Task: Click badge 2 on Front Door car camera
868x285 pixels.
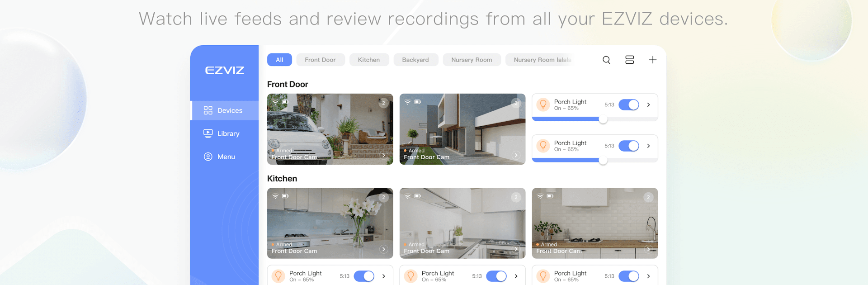Action: click(x=383, y=103)
